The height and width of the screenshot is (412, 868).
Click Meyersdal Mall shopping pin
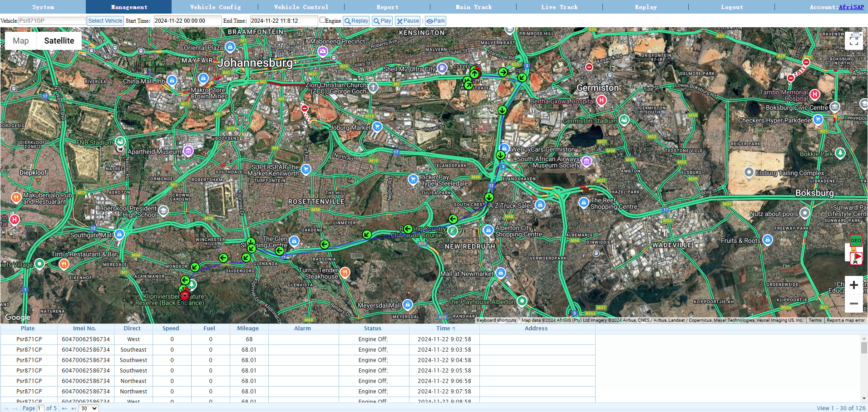coord(408,304)
